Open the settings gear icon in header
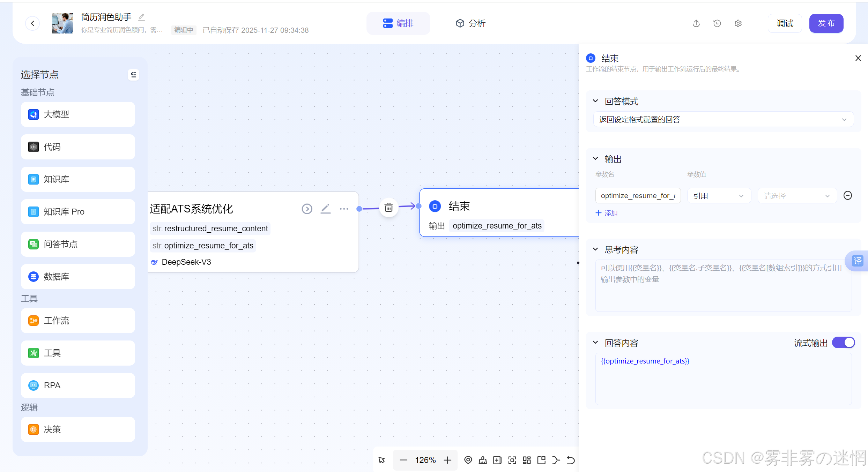 coord(738,23)
